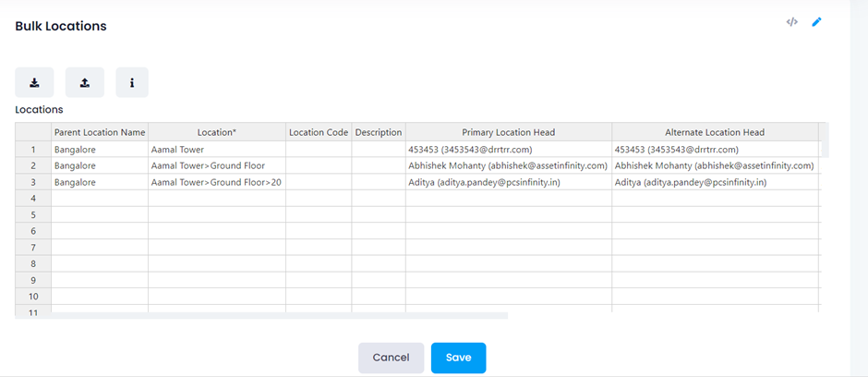The height and width of the screenshot is (377, 868).
Task: Select row header number 10
Action: (x=33, y=297)
